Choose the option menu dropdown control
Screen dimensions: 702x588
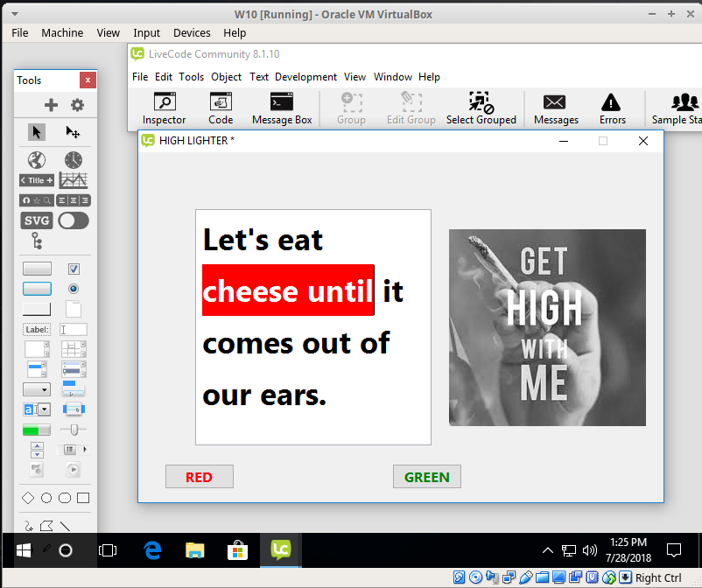[x=36, y=389]
